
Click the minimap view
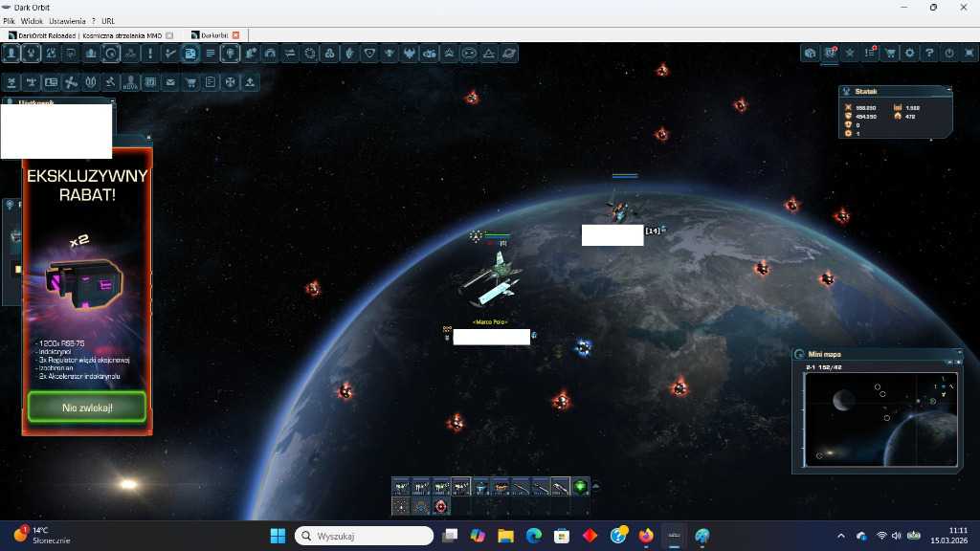click(x=880, y=419)
